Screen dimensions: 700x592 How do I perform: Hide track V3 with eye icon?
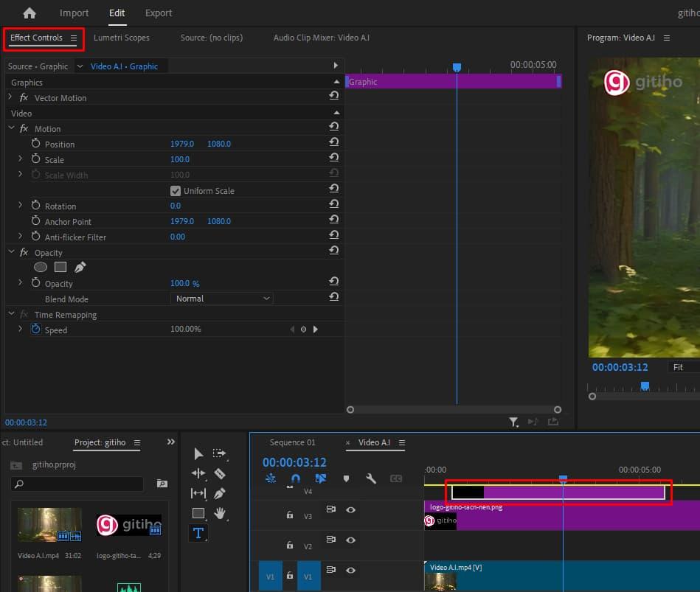[x=351, y=509]
